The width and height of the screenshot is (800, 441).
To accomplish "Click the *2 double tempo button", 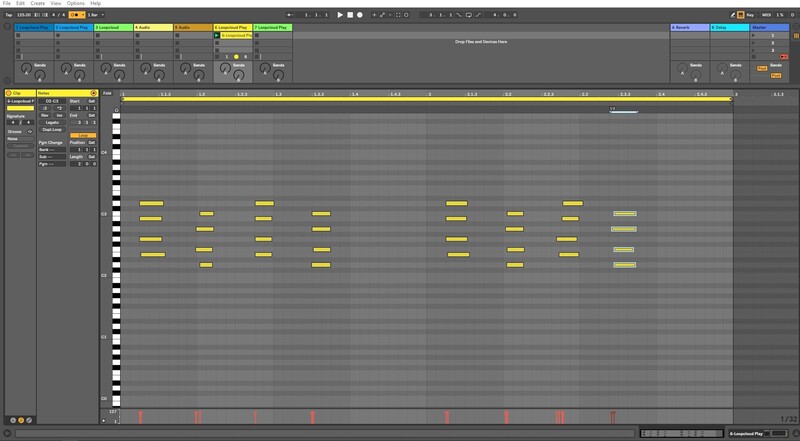I will coord(59,108).
